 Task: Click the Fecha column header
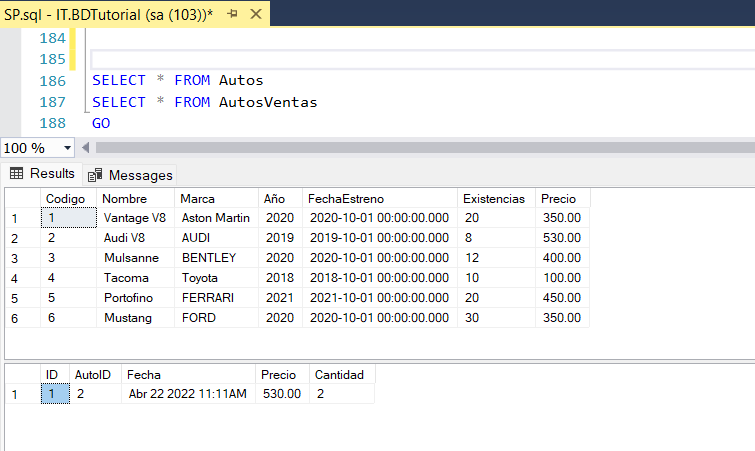pyautogui.click(x=188, y=374)
